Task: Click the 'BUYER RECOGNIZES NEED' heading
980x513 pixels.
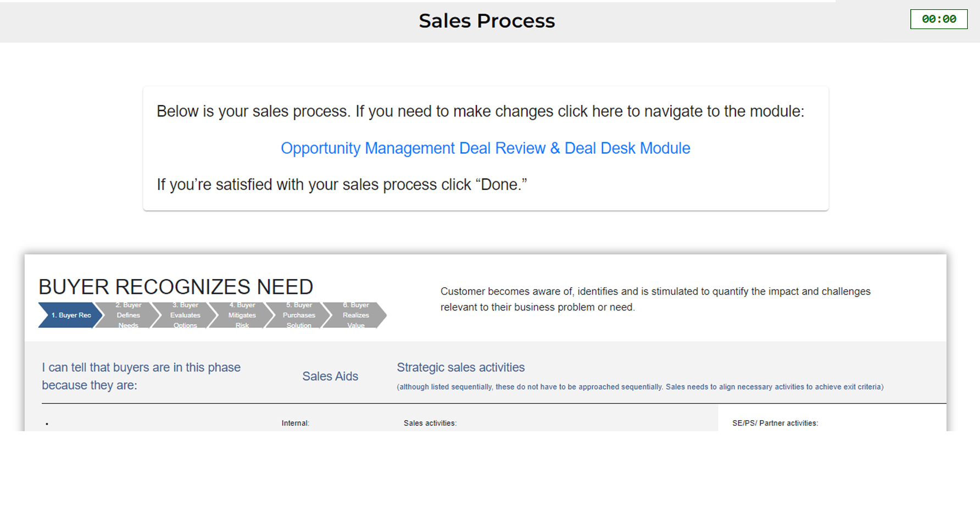Action: pos(176,287)
